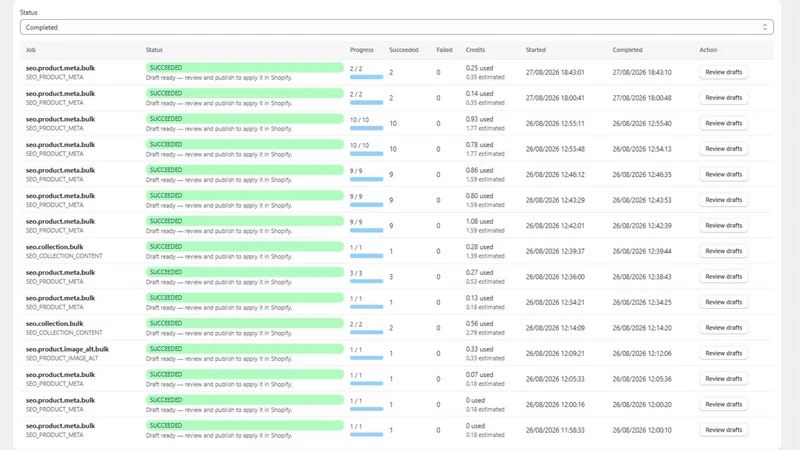Click the Status column header in table
The image size is (800, 450).
click(x=154, y=50)
